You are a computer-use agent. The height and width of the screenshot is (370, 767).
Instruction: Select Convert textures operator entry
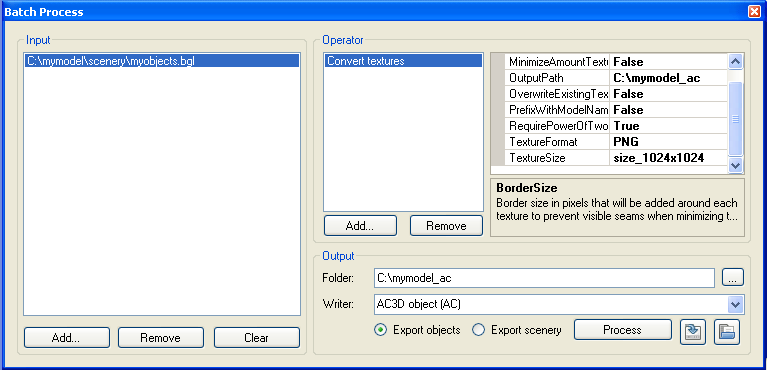403,61
